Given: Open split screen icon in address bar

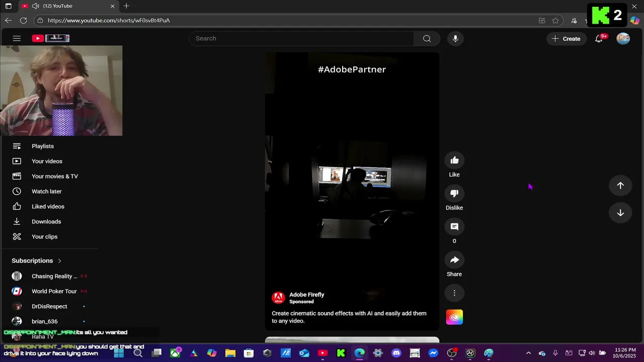Looking at the screenshot, I should coord(542,21).
